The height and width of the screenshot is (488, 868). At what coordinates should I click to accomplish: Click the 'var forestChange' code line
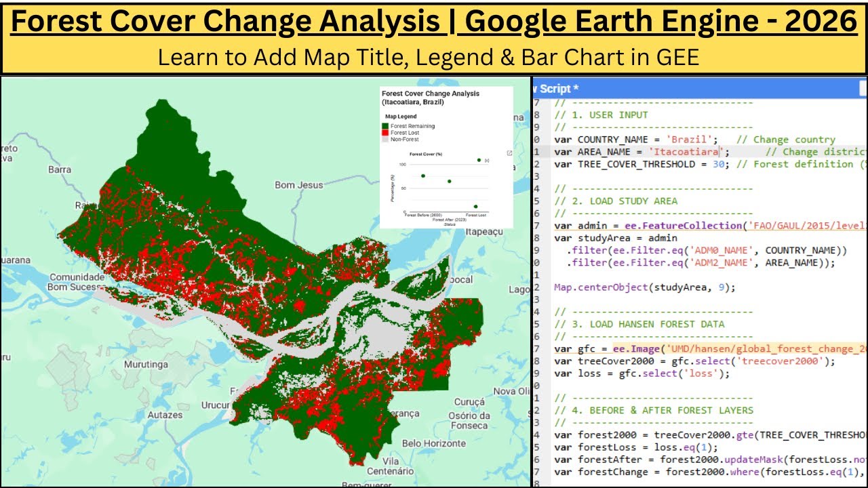(x=710, y=472)
